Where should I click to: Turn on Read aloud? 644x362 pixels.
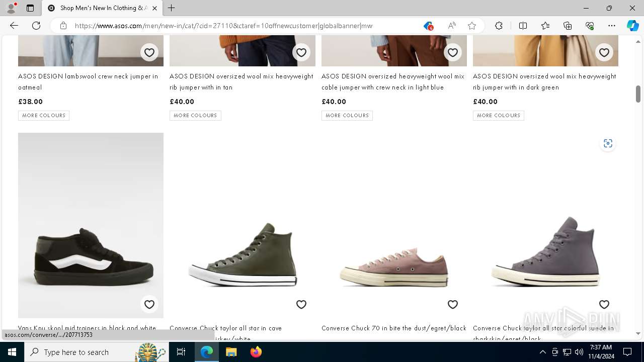[452, 26]
